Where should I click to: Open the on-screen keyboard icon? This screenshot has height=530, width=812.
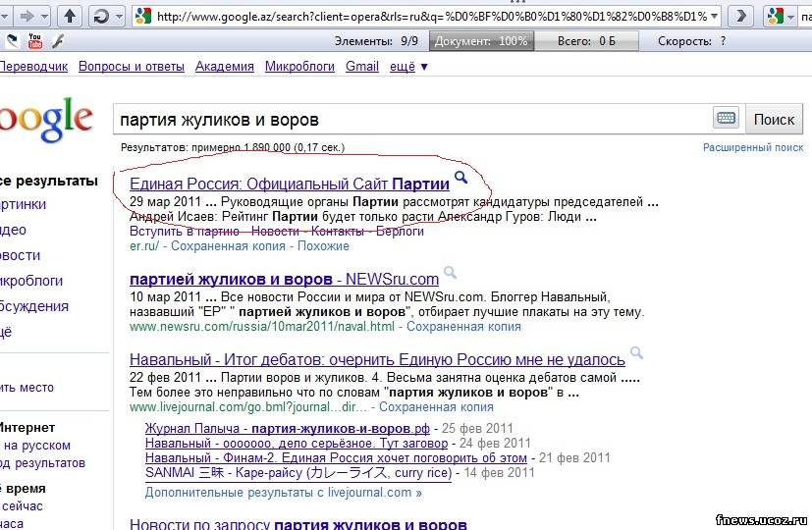pyautogui.click(x=726, y=119)
